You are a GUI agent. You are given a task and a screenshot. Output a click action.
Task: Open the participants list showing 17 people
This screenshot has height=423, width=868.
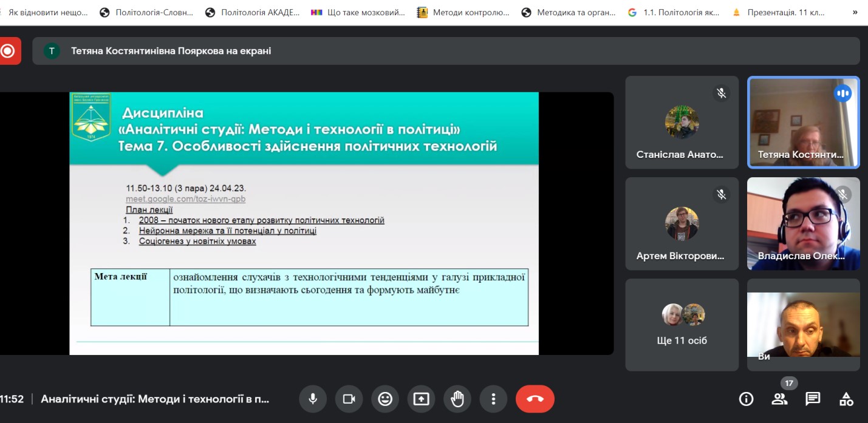coord(780,399)
